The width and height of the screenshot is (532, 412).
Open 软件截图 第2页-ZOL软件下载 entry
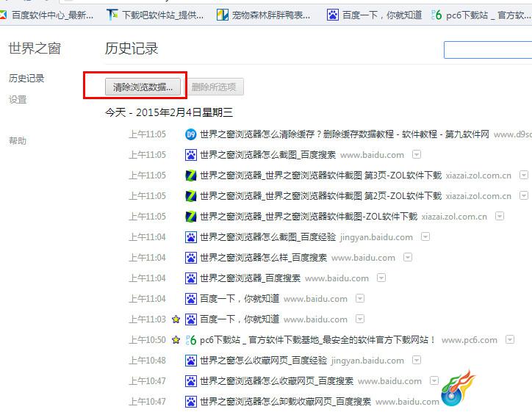pos(320,195)
